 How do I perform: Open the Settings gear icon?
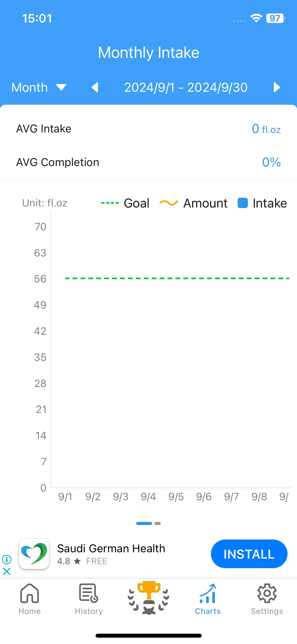pos(267,593)
